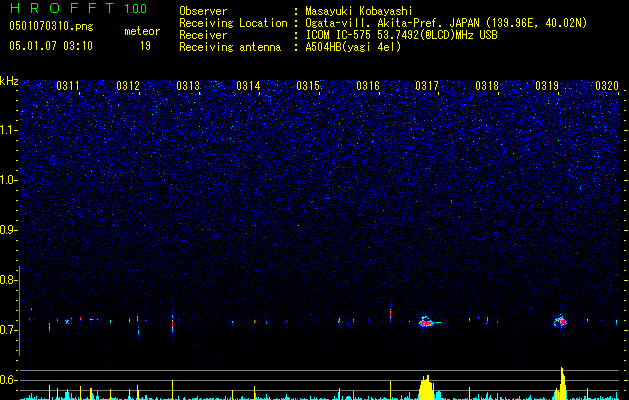Click the date stamp 05.01.07 03:10
Image resolution: width=629 pixels, height=400 pixels.
coord(51,46)
